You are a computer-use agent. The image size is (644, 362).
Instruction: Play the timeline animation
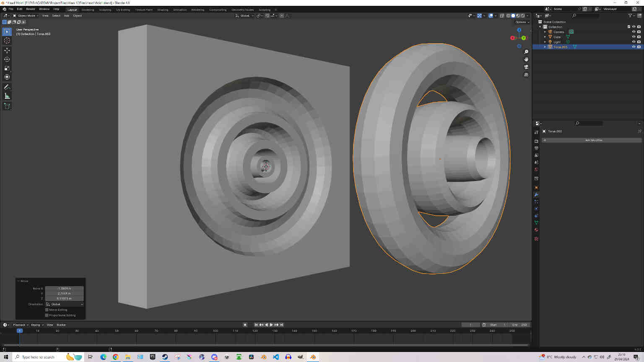click(271, 325)
